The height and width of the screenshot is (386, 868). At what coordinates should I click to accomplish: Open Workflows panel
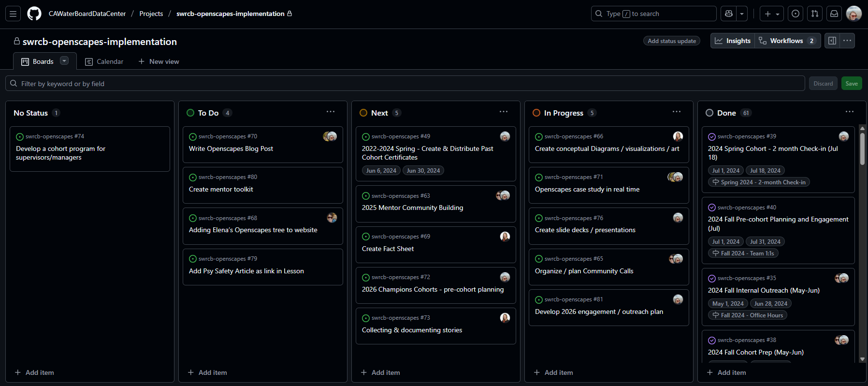(787, 41)
